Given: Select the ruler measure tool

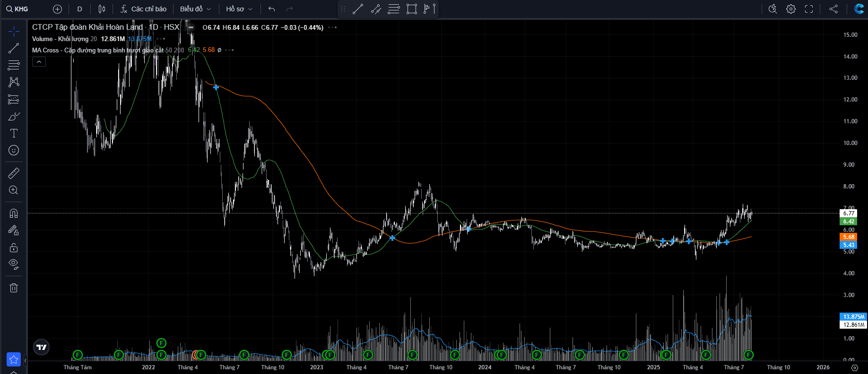Looking at the screenshot, I should pos(14,173).
